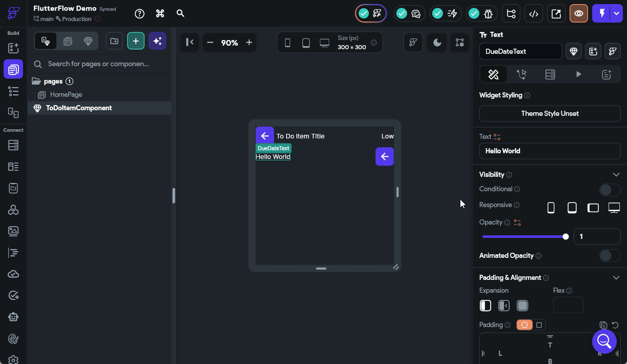The width and height of the screenshot is (627, 364).
Task: Open the API Calls sidebar icon
Action: click(13, 210)
